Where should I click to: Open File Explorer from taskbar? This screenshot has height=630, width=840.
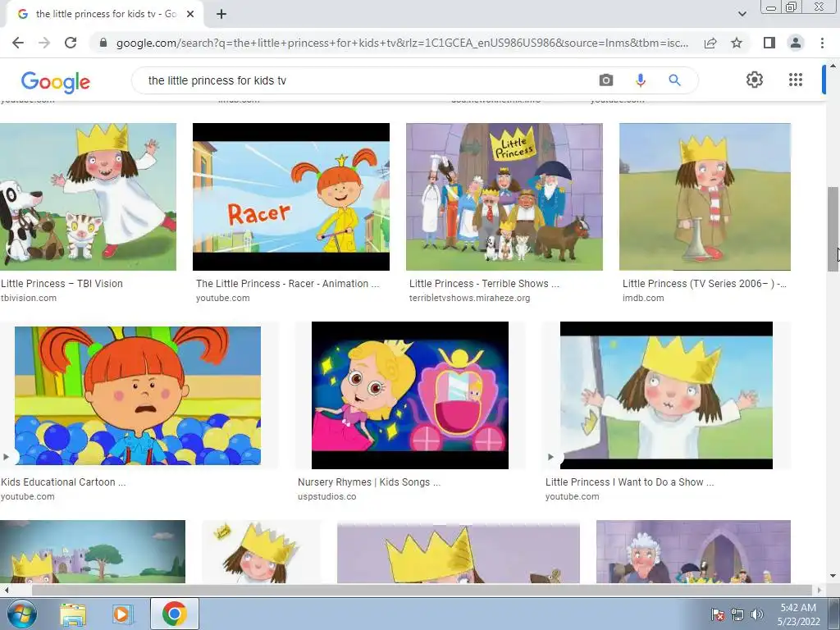73,614
